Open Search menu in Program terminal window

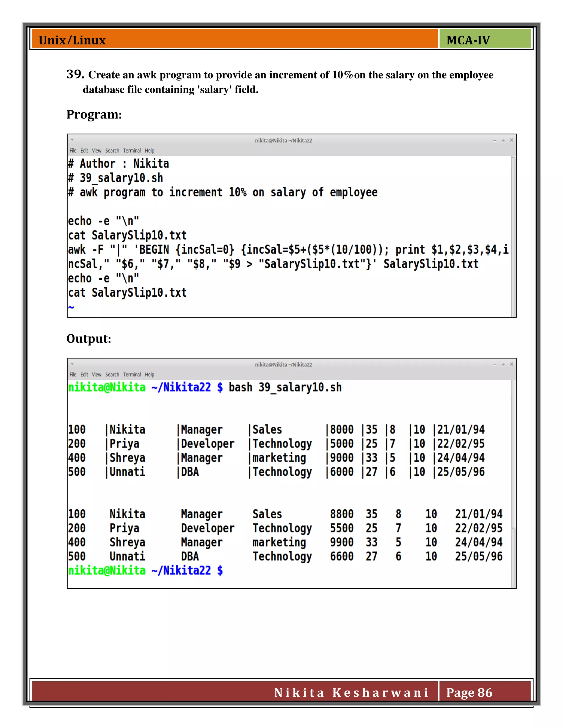tap(112, 151)
